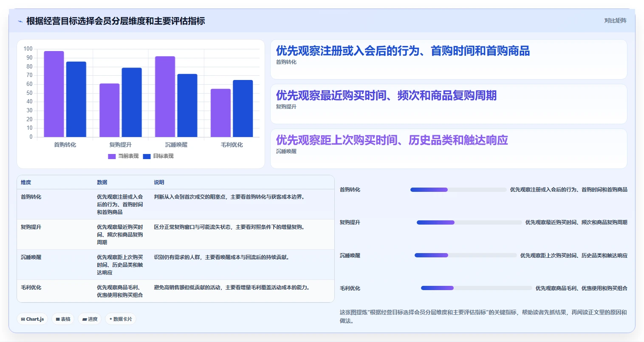Click 沉睡唤醒 label in the progress list
Screen dimensions: 644x342
tap(350, 256)
